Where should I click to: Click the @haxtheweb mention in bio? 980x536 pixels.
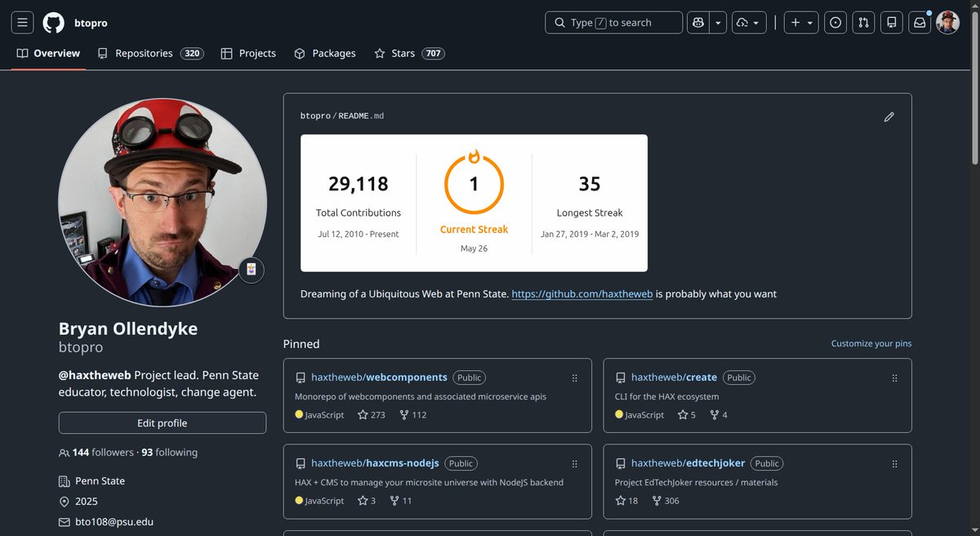[x=95, y=376]
